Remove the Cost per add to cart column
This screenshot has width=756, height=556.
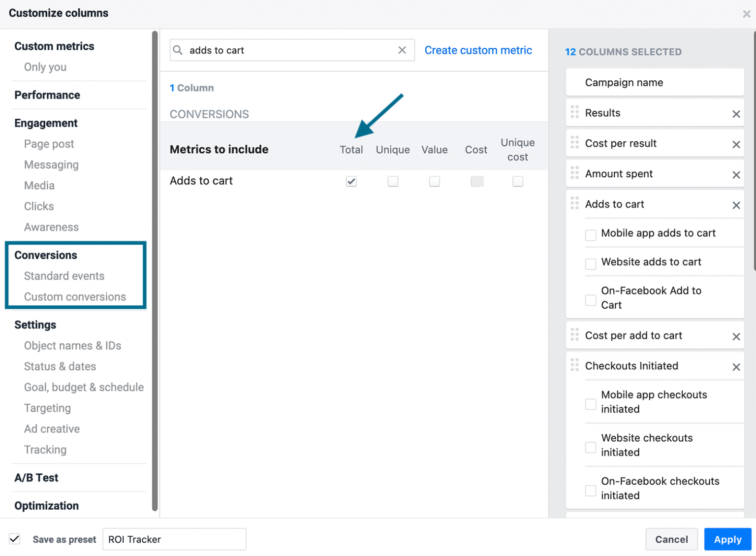[736, 336]
